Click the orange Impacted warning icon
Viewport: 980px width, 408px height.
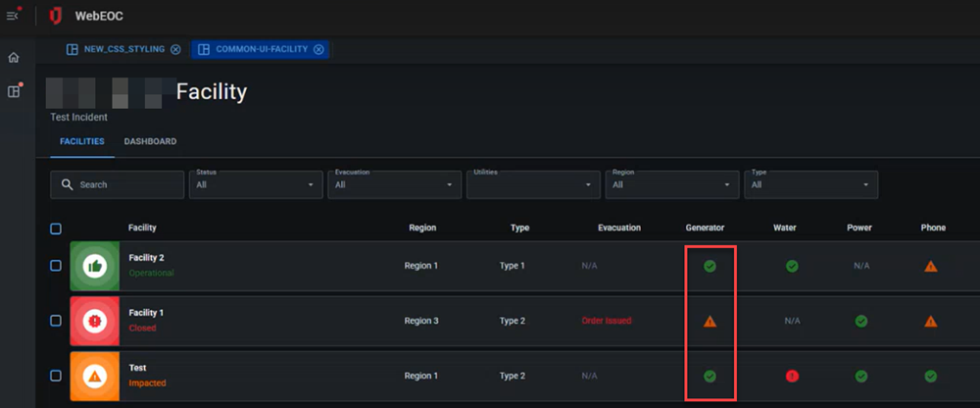pos(94,376)
